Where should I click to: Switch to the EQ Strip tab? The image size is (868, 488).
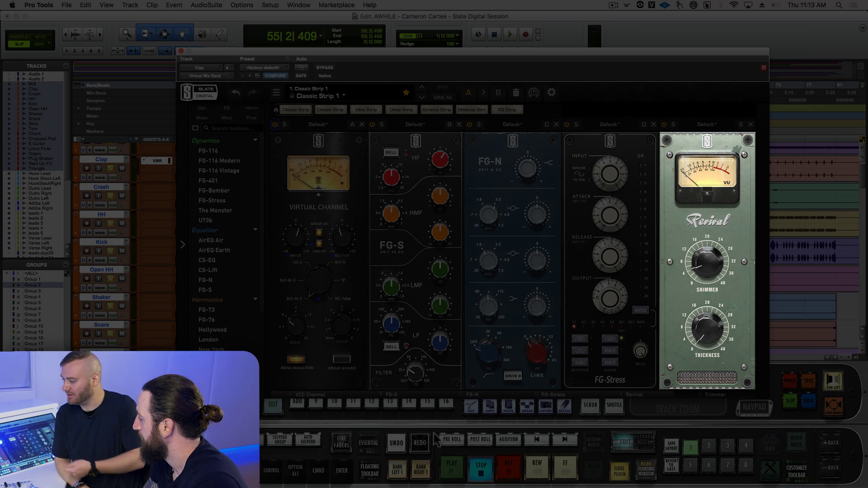tap(507, 109)
